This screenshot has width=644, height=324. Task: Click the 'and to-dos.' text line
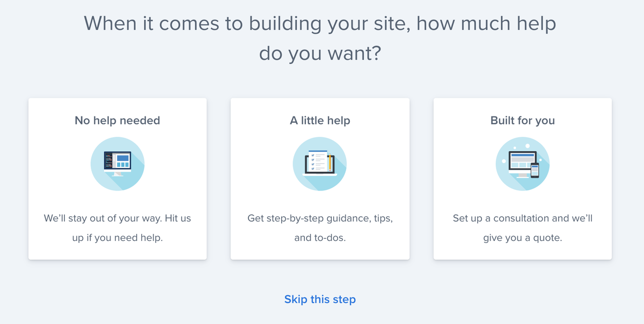tap(320, 238)
